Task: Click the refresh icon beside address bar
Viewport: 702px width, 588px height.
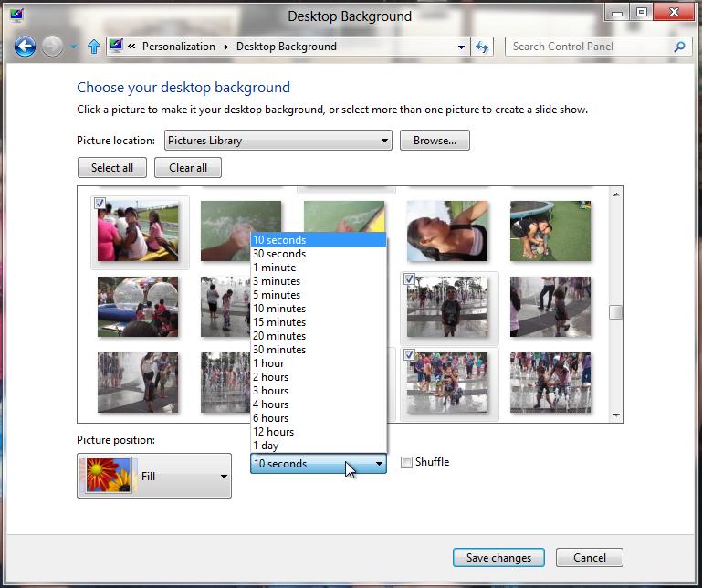Action: click(x=483, y=47)
